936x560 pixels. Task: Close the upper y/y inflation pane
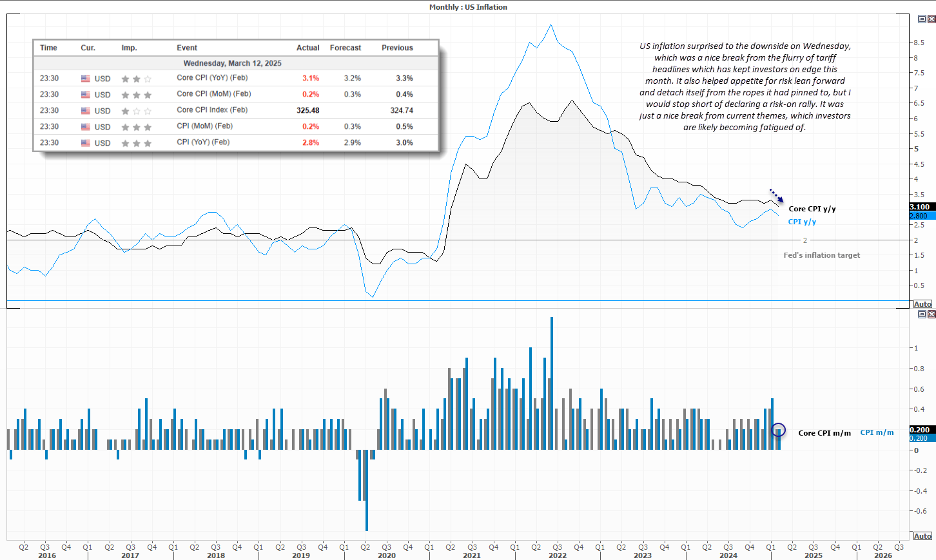pos(931,19)
